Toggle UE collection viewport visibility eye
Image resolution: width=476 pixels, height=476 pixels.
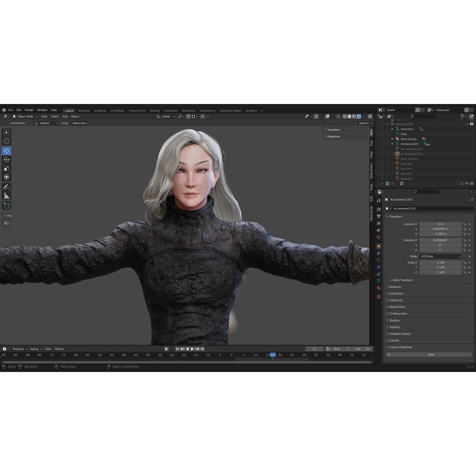(467, 183)
